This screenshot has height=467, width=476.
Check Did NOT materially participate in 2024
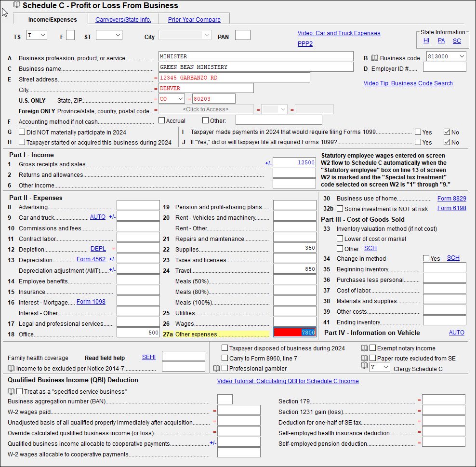click(22, 132)
